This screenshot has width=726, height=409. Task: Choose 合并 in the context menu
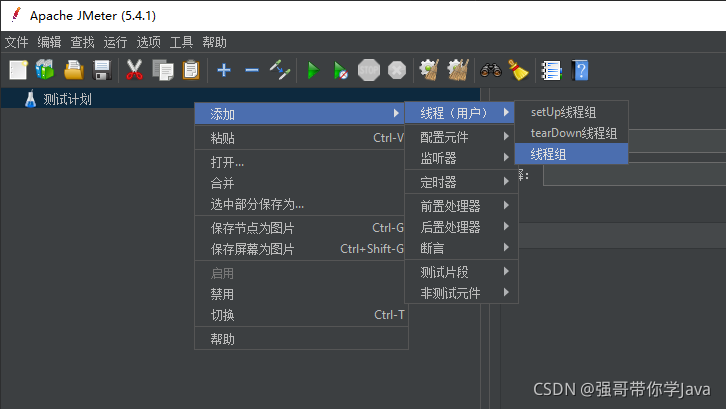pos(301,183)
